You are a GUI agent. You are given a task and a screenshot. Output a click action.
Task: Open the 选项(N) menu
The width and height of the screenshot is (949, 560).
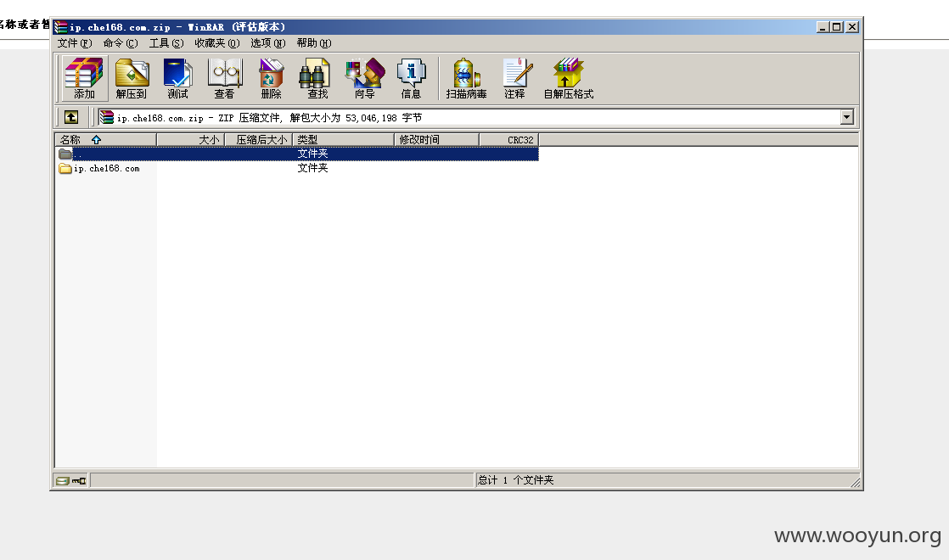point(268,43)
